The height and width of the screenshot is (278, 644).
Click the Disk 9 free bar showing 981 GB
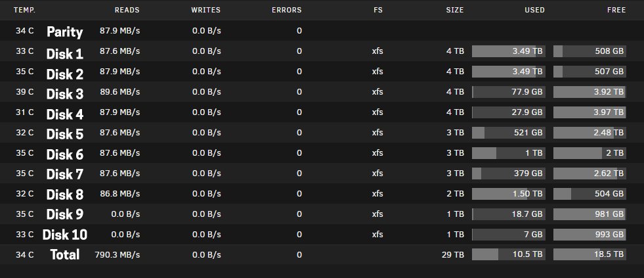click(590, 214)
